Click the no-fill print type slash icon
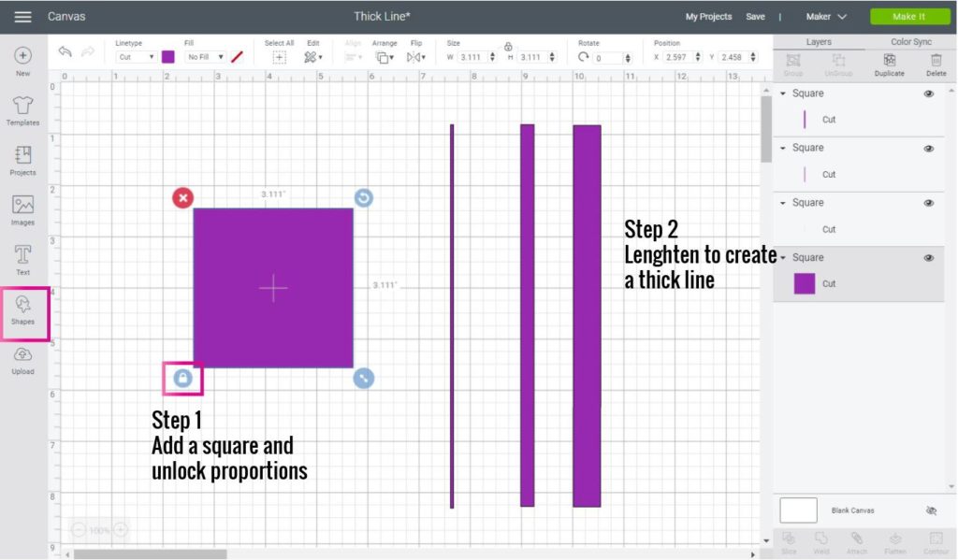The image size is (958, 560). pyautogui.click(x=237, y=57)
